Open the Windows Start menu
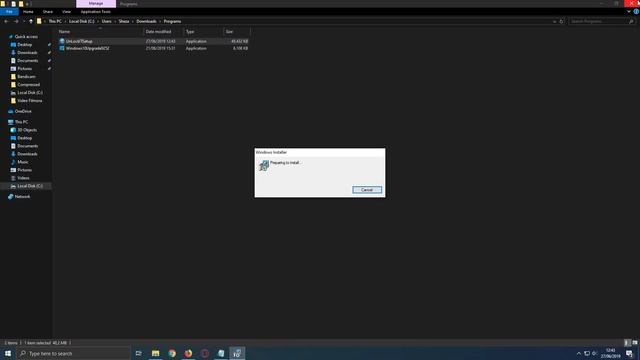Image resolution: width=640 pixels, height=360 pixels. (x=8, y=353)
